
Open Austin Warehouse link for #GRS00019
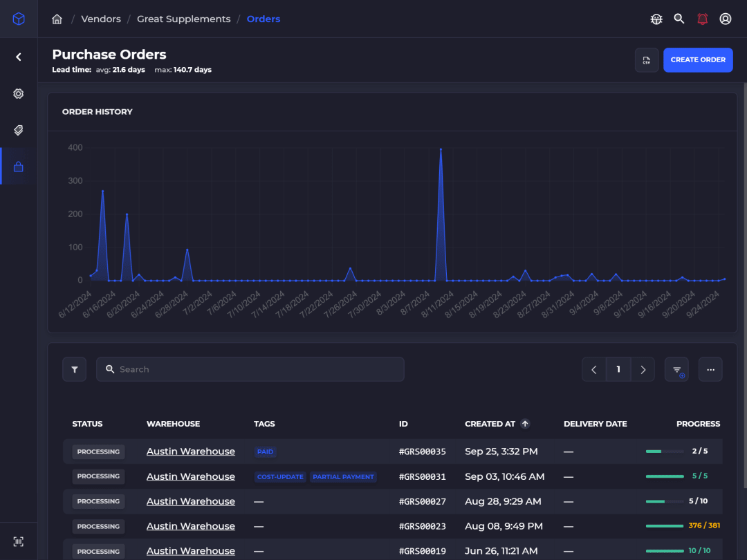coord(191,551)
